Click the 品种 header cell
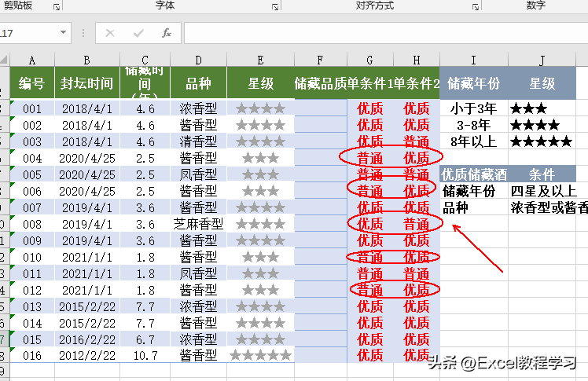Screen dimensions: 588x381 pyautogui.click(x=198, y=83)
